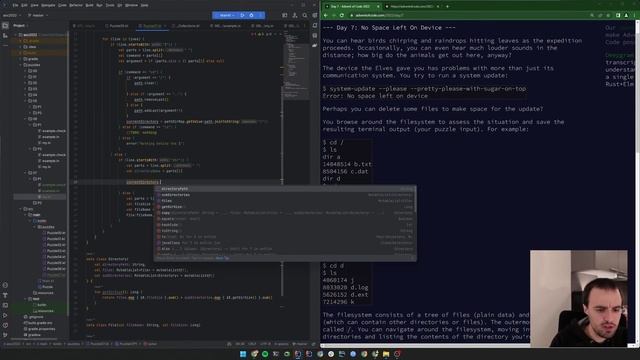Open a new browser tab with the plus button
This screenshot has width=640, height=360.
pos(447,6)
